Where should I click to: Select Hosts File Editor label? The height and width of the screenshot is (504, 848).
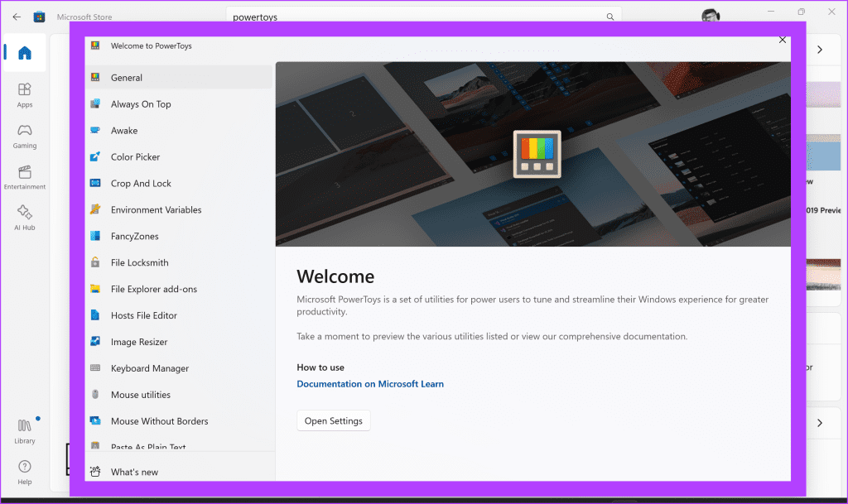click(x=144, y=315)
